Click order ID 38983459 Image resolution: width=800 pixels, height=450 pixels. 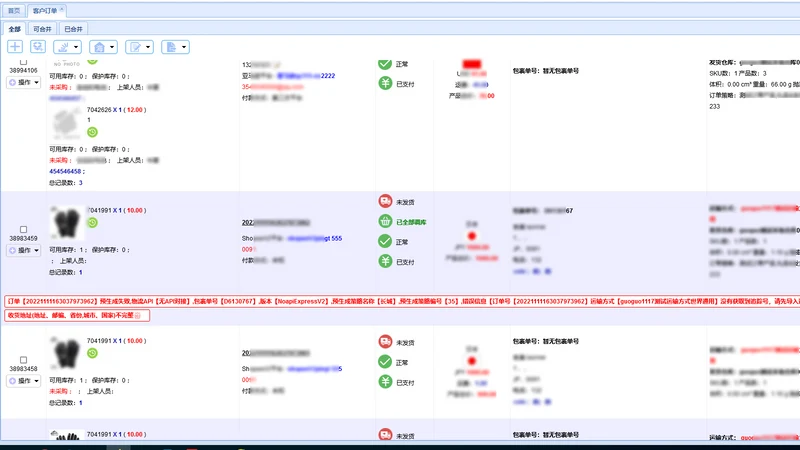[x=23, y=238]
